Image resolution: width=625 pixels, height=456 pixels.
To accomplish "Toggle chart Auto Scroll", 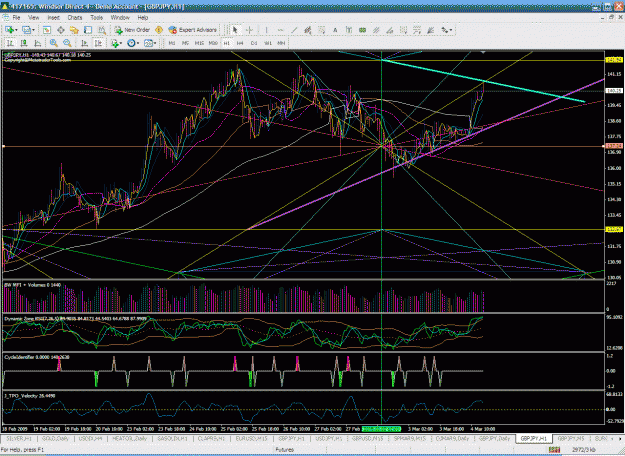I will (84, 43).
